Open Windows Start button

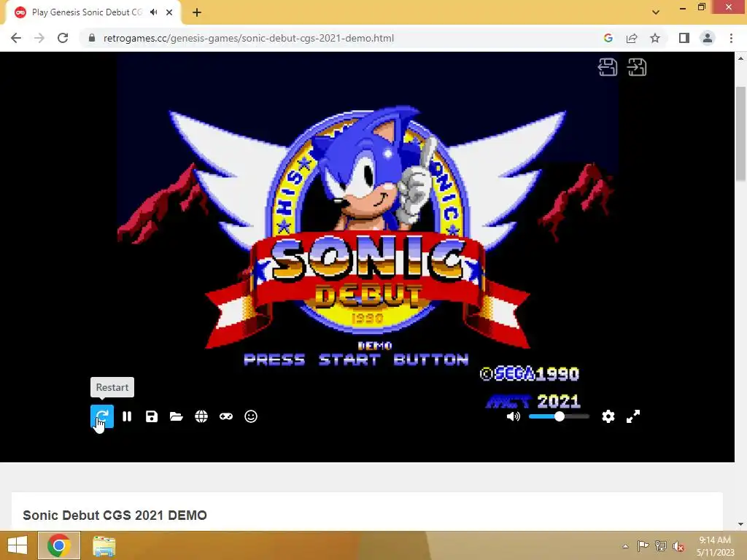tap(18, 545)
